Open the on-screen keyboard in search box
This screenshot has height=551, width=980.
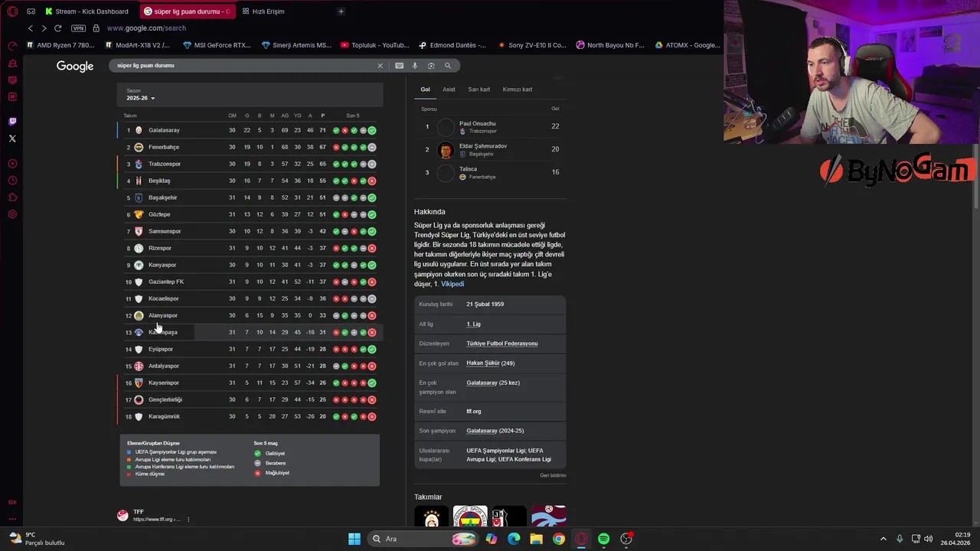(x=399, y=66)
